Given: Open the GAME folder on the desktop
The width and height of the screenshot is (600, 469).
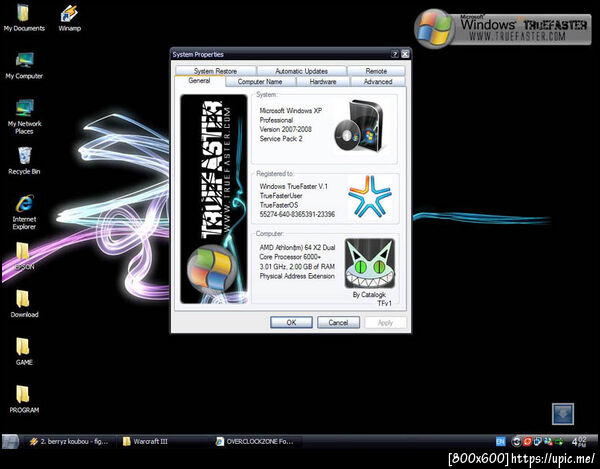Looking at the screenshot, I should tap(24, 352).
